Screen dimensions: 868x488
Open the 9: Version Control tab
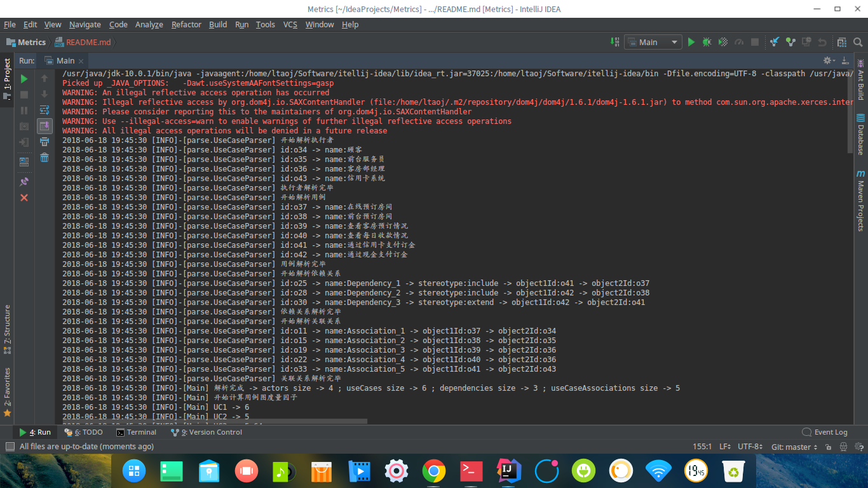tap(206, 432)
